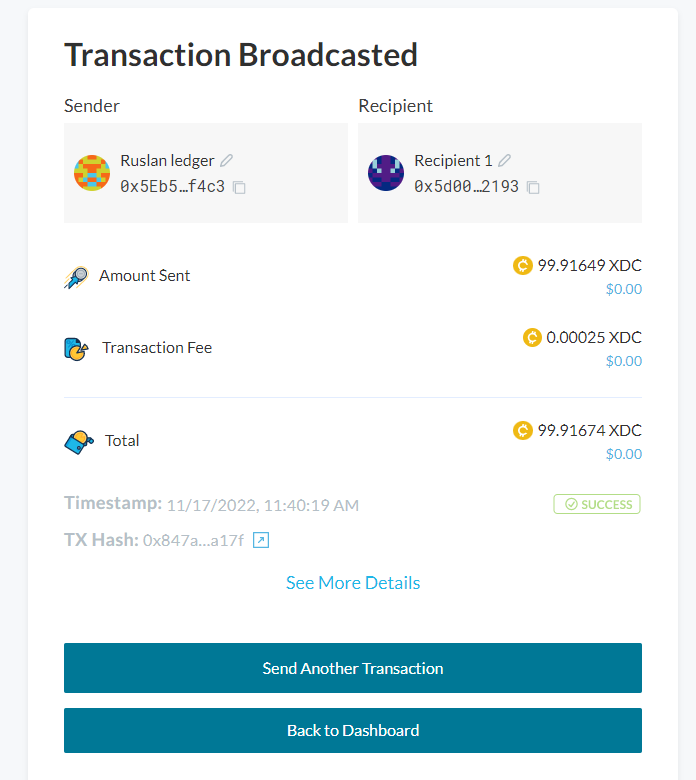696x780 pixels.
Task: Copy the recipient address 0x5d00...2193
Action: click(533, 187)
